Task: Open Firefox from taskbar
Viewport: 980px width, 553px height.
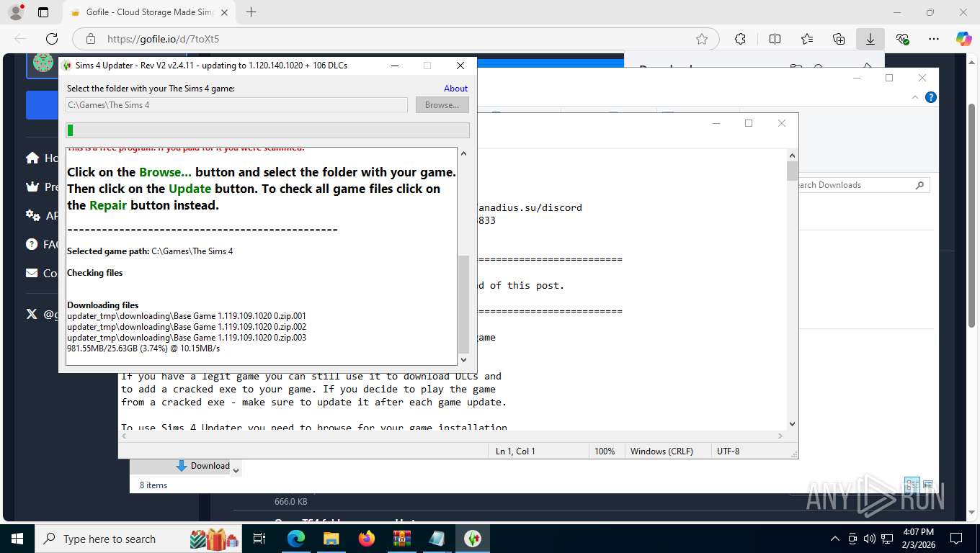Action: (367, 539)
